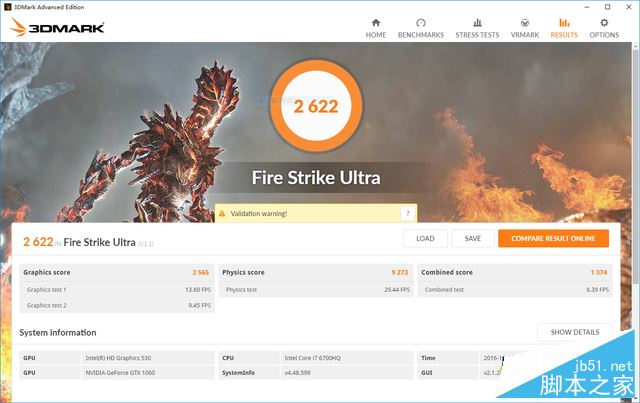The image size is (640, 403).
Task: Minimize the 3DMark window
Action: tap(587, 7)
